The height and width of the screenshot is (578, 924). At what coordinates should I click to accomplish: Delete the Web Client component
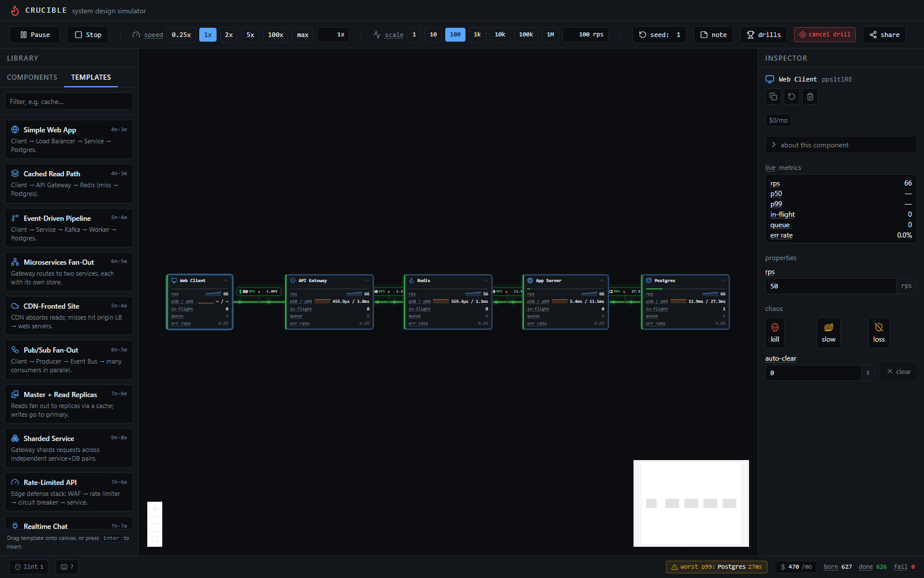click(x=810, y=97)
